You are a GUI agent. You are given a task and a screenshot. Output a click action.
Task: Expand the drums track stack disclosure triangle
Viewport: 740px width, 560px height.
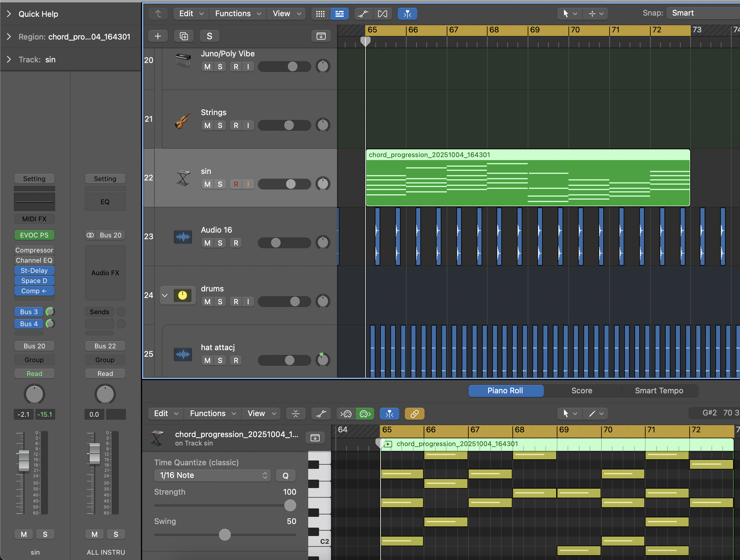(164, 295)
